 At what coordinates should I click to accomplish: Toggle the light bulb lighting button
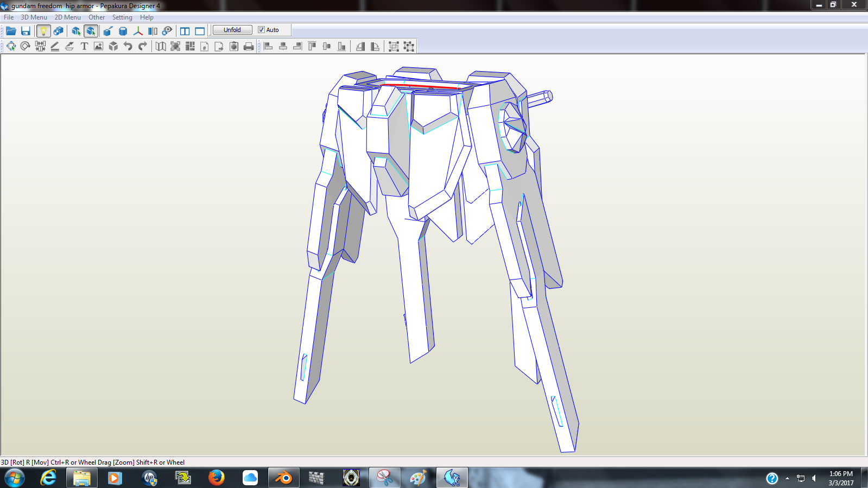tap(43, 31)
